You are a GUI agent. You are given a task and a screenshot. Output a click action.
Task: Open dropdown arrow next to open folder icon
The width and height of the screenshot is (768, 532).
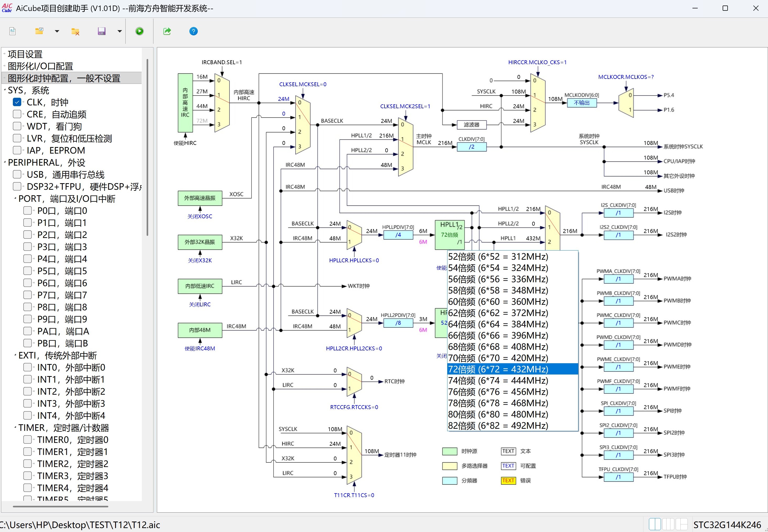coord(57,31)
